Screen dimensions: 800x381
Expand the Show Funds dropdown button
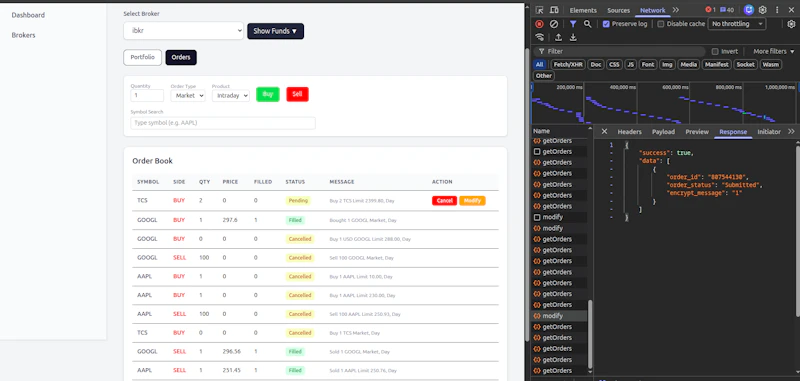[276, 31]
